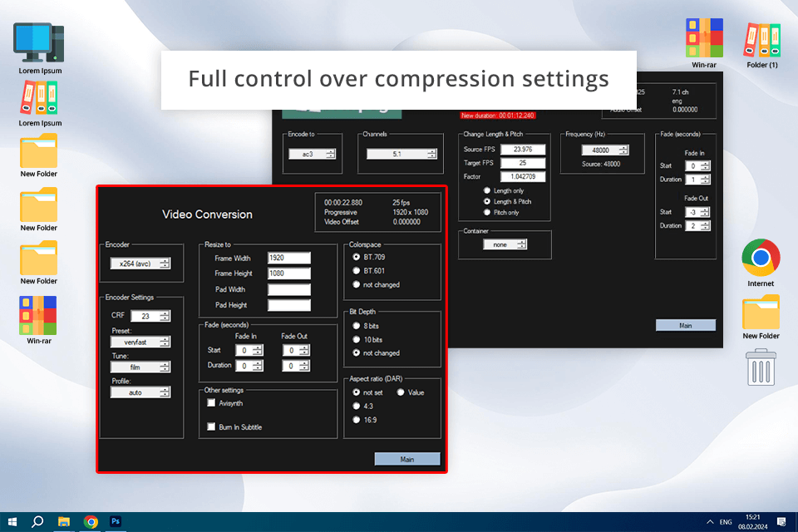Click the taskbar search magnifier icon

tap(37, 521)
